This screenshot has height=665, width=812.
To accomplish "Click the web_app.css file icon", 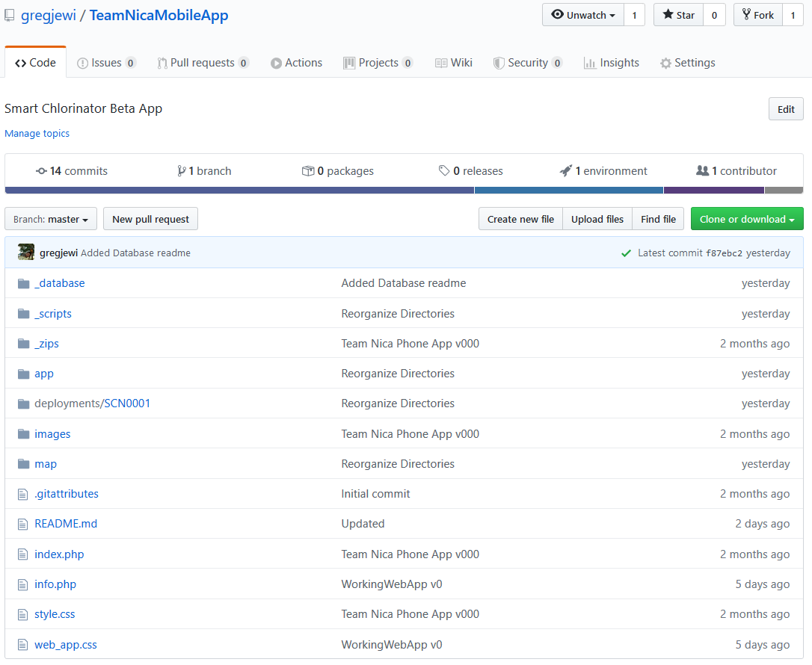I will [22, 645].
